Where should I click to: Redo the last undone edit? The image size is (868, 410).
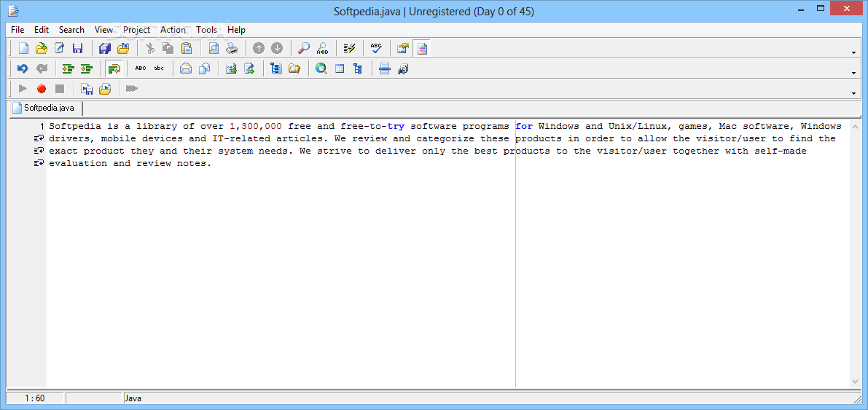42,68
